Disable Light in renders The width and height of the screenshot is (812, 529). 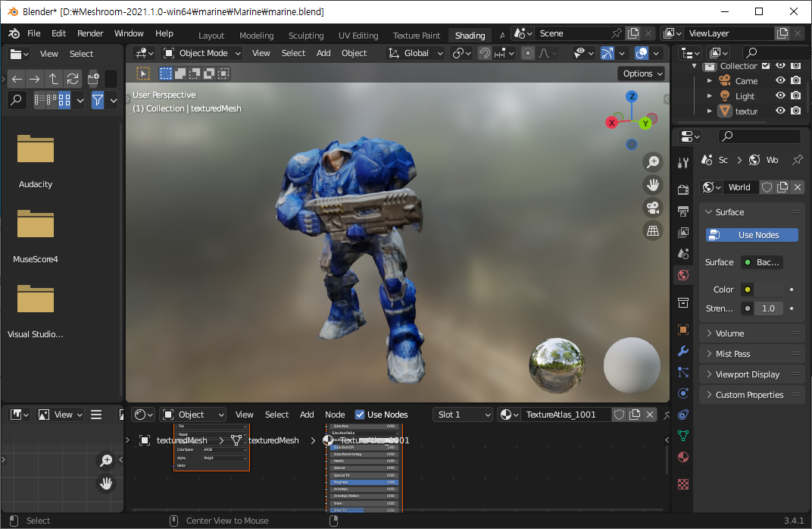point(796,95)
